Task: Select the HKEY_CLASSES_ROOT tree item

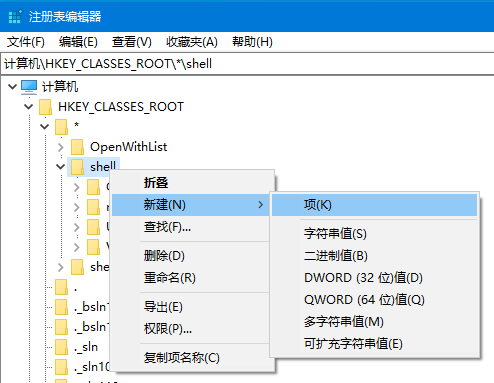Action: pyautogui.click(x=121, y=107)
